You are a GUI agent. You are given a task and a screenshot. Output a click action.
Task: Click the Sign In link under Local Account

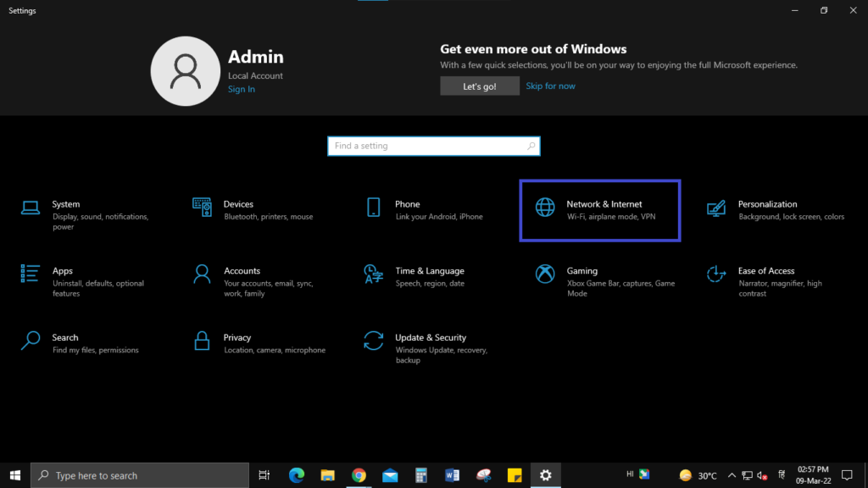click(242, 89)
